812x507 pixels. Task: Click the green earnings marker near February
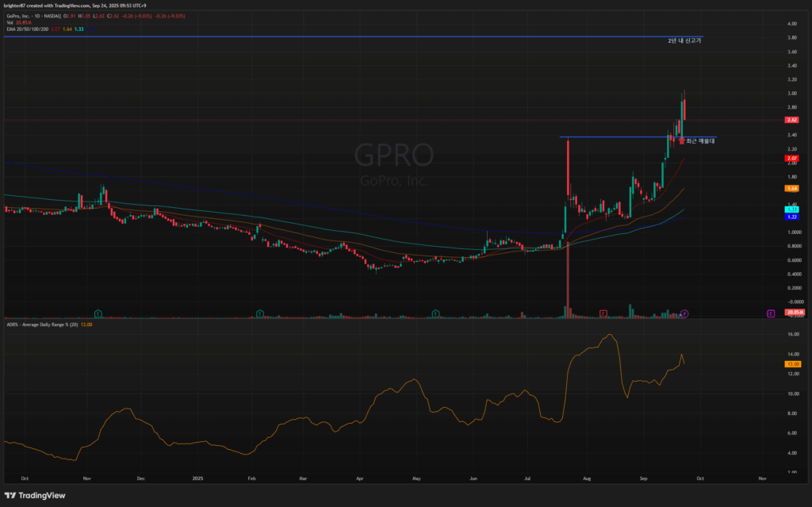(x=260, y=313)
